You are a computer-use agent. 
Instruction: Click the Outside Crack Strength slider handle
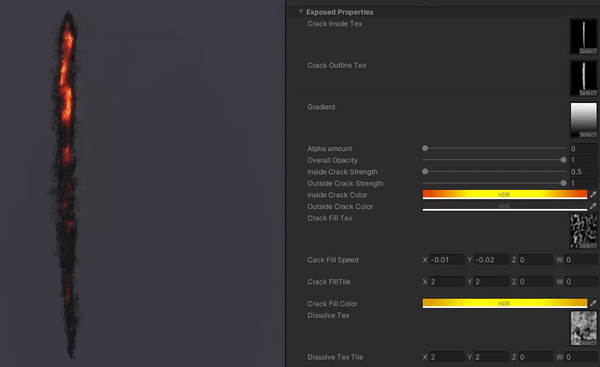563,183
